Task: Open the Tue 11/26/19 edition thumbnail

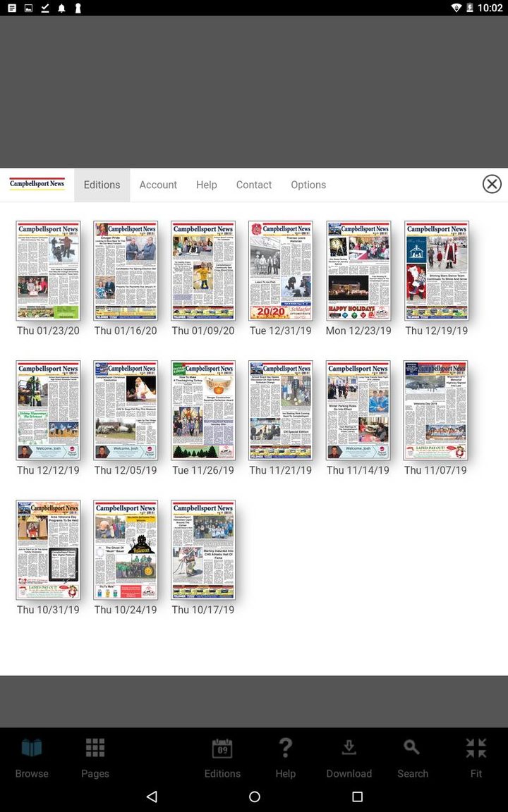Action: click(x=203, y=411)
